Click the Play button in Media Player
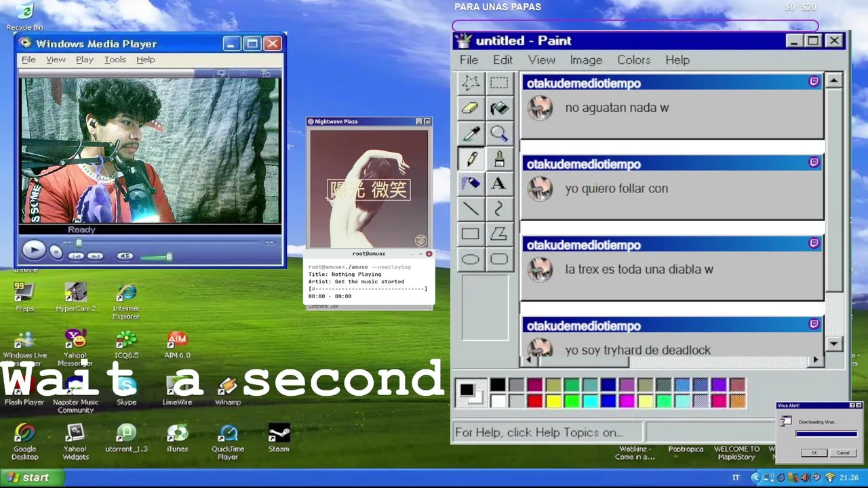This screenshot has width=868, height=488. pyautogui.click(x=33, y=251)
